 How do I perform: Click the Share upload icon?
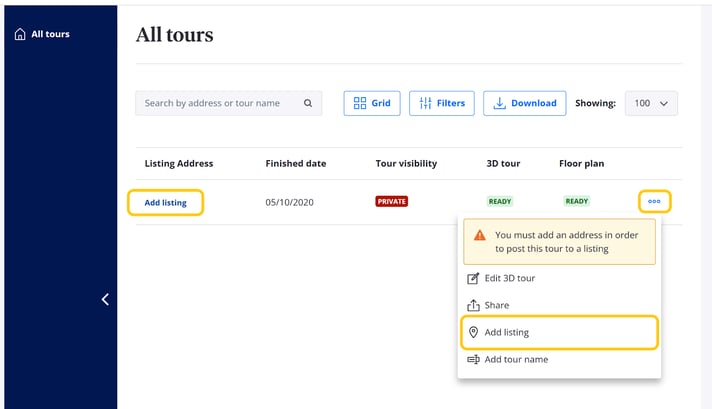coord(474,305)
